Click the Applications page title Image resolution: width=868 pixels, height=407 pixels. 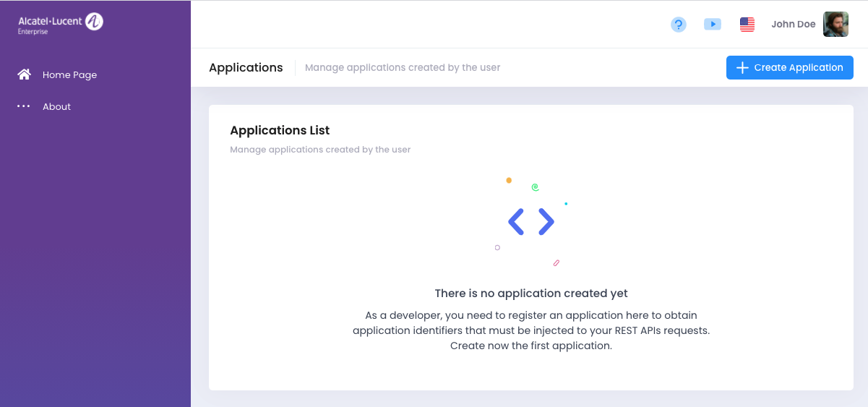tap(246, 67)
